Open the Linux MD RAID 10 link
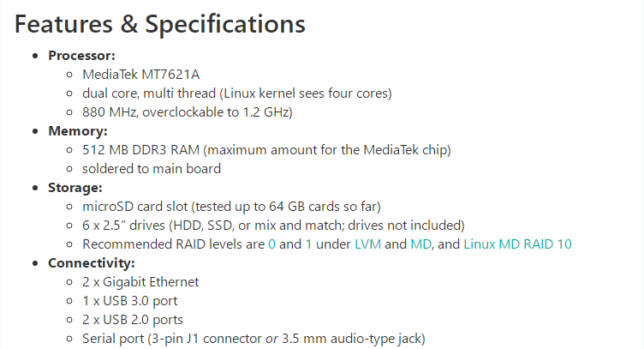 click(517, 244)
